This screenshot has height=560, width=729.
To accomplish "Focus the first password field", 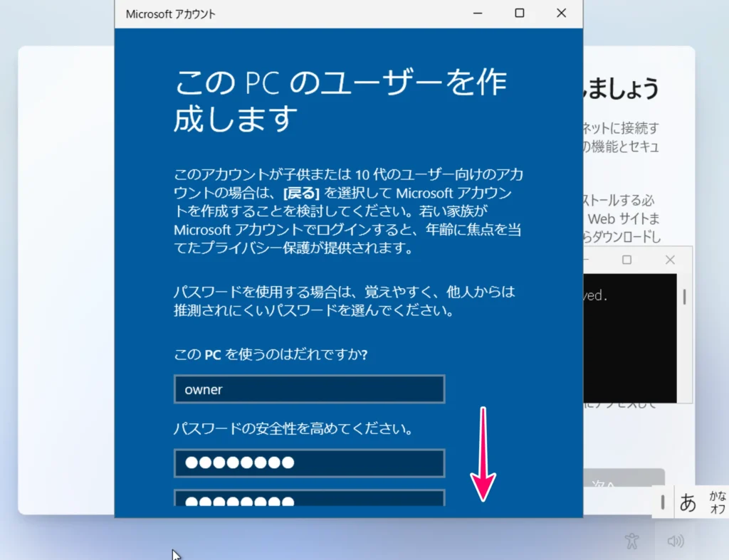I will coord(309,463).
